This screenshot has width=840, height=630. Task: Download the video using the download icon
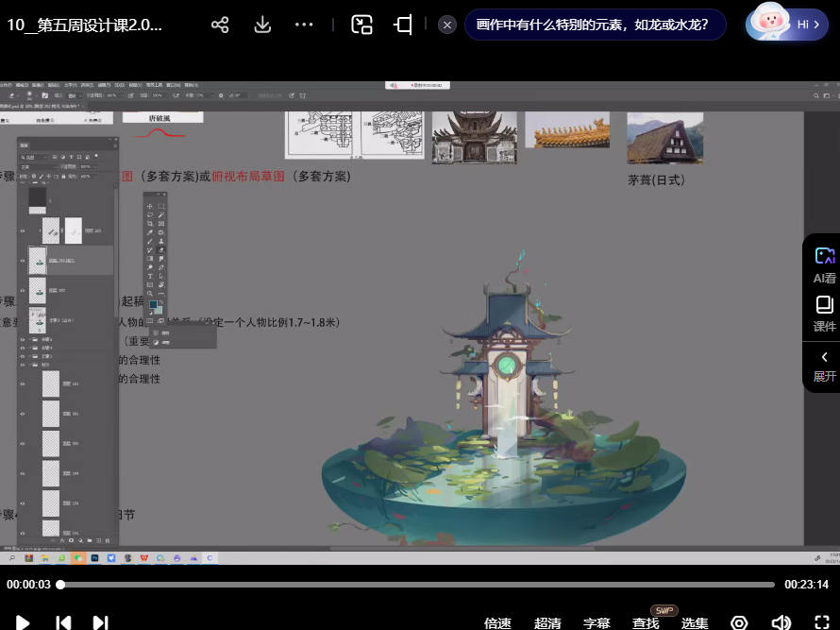[x=263, y=25]
